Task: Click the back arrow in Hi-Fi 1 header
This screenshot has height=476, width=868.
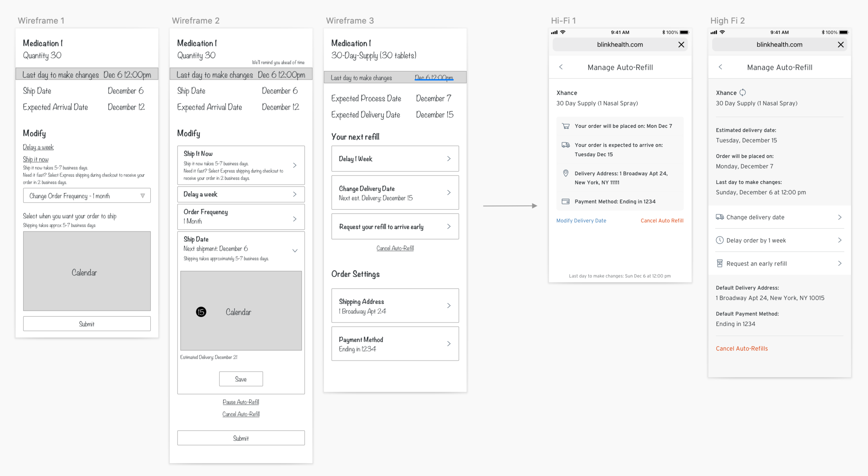Action: tap(561, 67)
